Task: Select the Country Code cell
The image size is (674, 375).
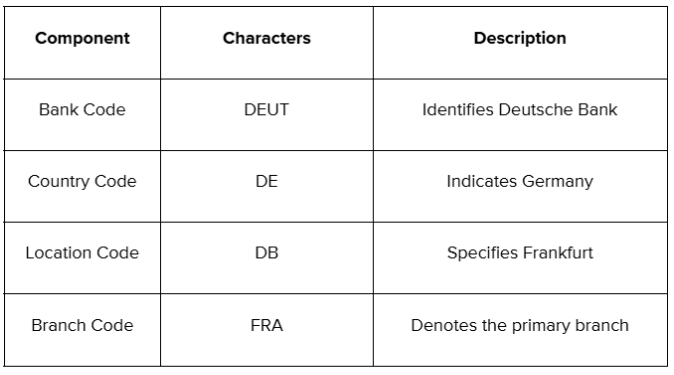Action: tap(82, 181)
